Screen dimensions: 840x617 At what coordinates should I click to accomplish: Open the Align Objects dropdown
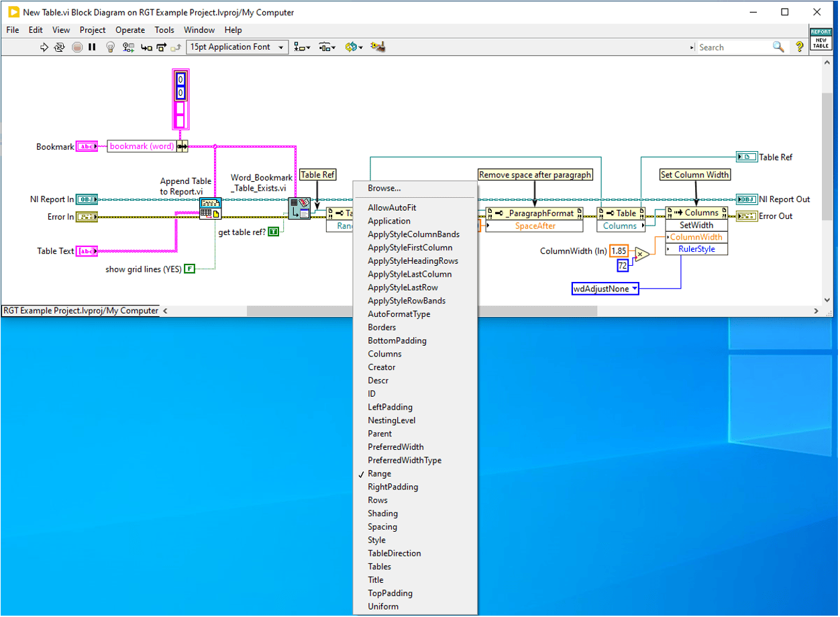(x=303, y=47)
